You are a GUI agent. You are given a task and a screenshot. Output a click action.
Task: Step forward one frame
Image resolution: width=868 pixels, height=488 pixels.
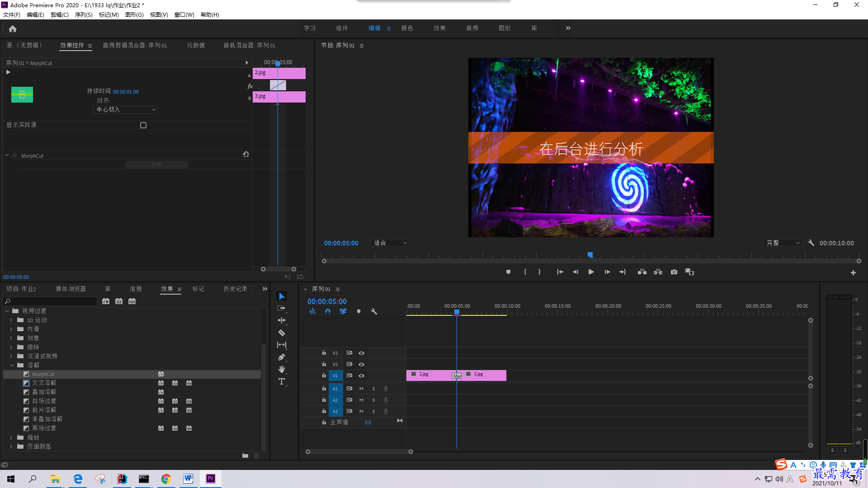tap(607, 272)
